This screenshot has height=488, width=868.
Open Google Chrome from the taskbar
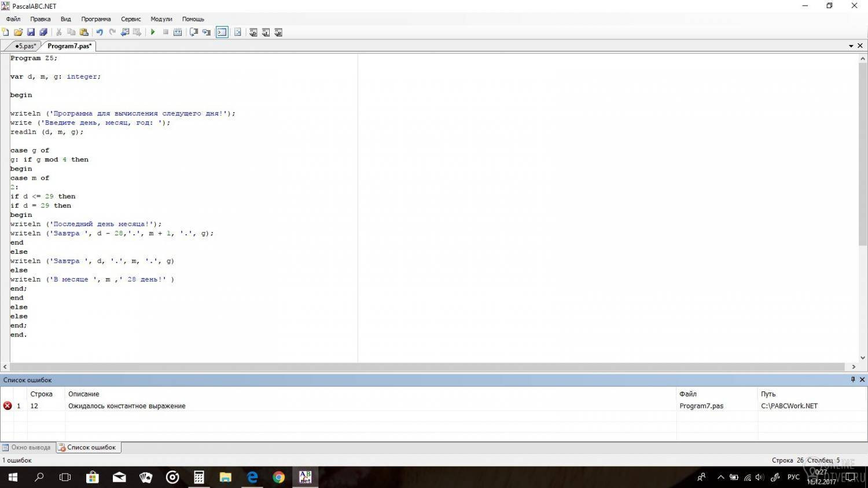[x=279, y=477]
